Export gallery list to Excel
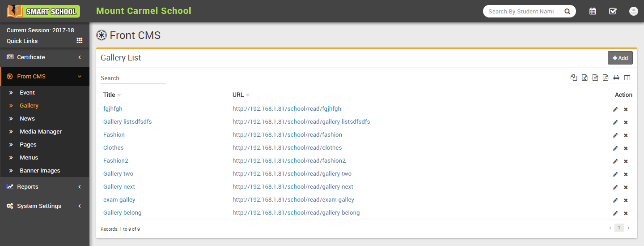The height and width of the screenshot is (246, 644). [585, 78]
